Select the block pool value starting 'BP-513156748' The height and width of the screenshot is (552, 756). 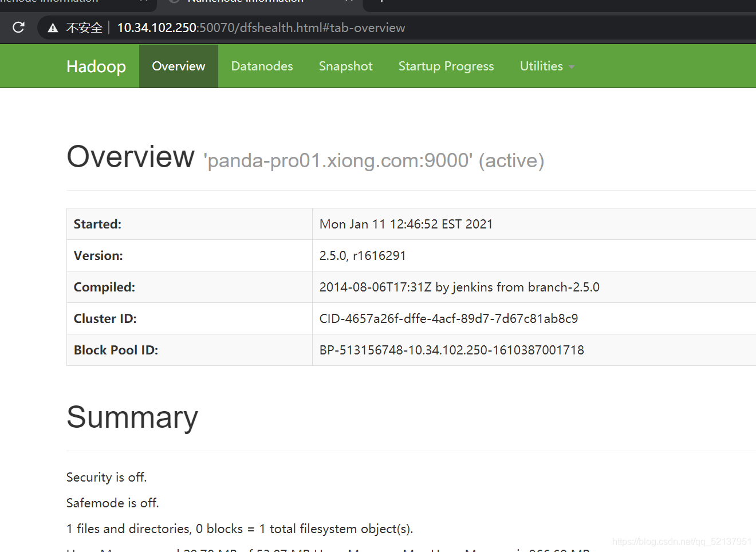click(452, 350)
